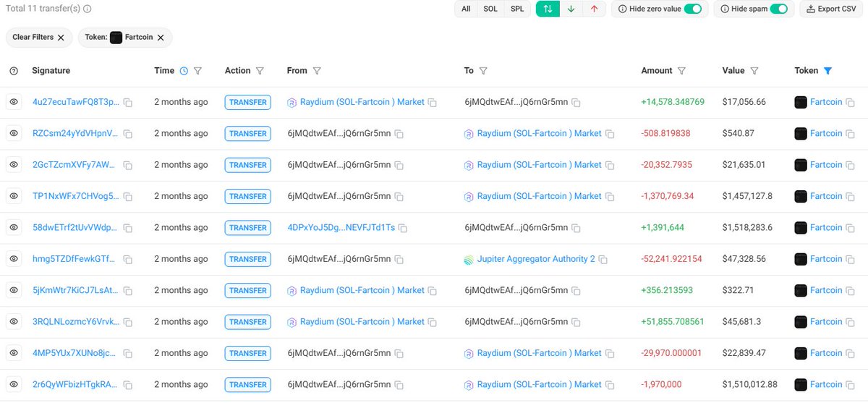The height and width of the screenshot is (403, 868).
Task: Open transaction 4u27ecuTawFQ8T3p link
Action: pyautogui.click(x=76, y=103)
